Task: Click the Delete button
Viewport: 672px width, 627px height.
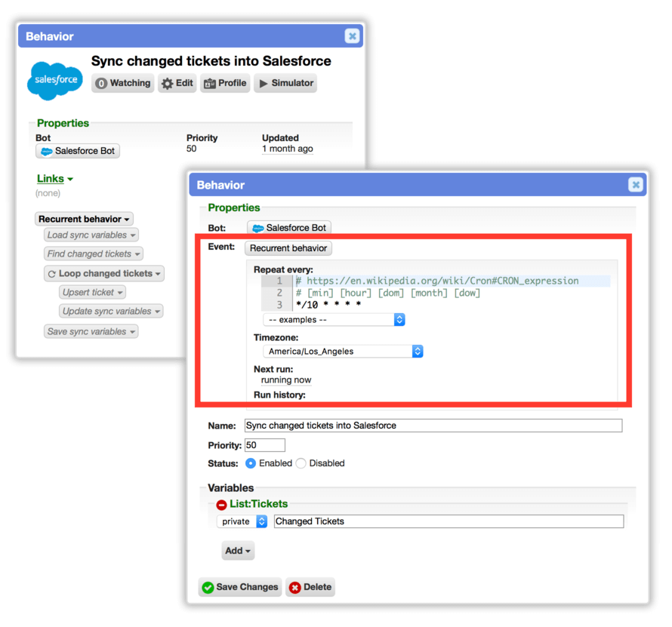Action: tap(310, 587)
